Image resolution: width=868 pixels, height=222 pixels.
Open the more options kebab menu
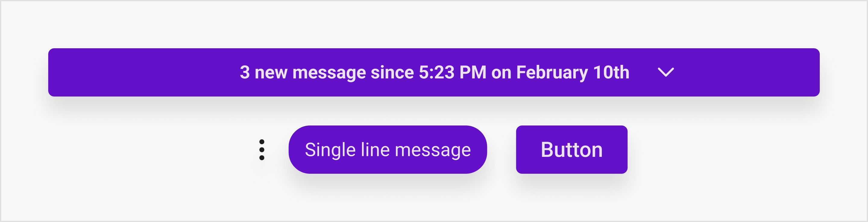pyautogui.click(x=262, y=150)
